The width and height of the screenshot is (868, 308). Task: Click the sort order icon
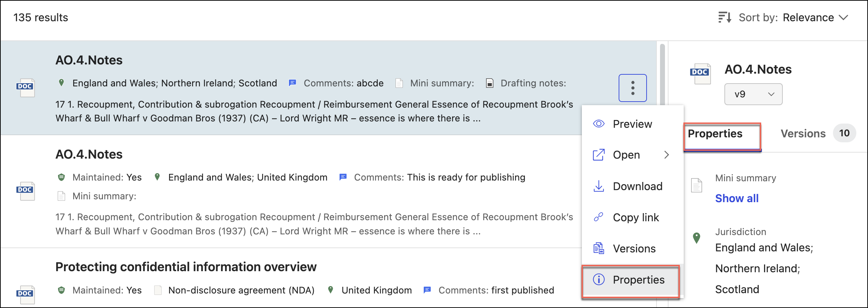point(724,17)
